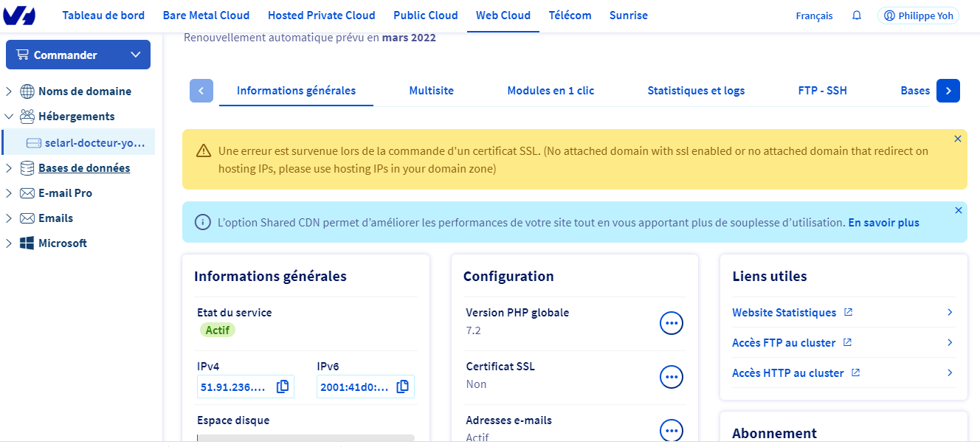The width and height of the screenshot is (980, 447).
Task: Open Philippe Yoh account menu
Action: [x=918, y=15]
